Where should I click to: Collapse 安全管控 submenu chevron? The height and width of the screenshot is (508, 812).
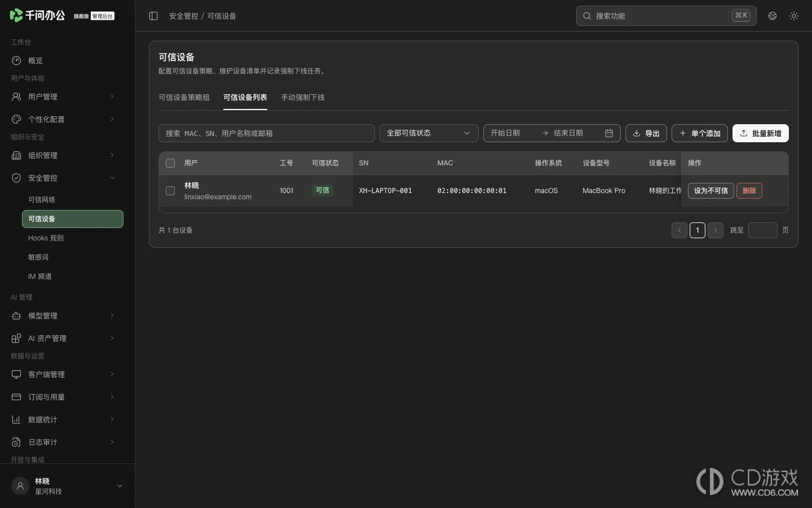click(112, 178)
